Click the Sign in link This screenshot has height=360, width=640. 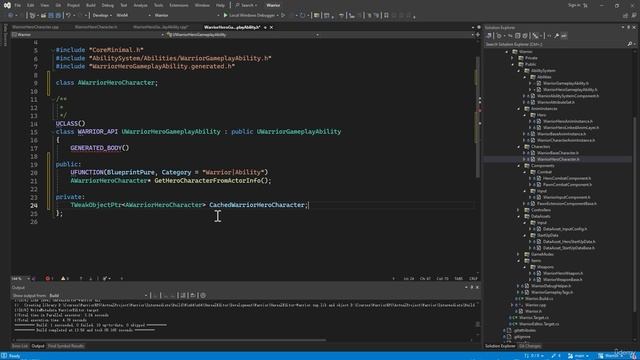574,5
